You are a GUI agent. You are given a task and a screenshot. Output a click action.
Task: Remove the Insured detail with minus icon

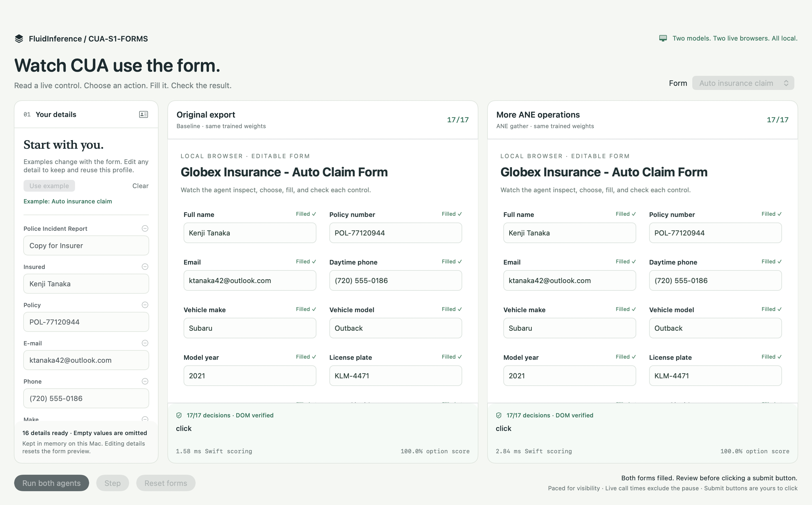tap(145, 267)
